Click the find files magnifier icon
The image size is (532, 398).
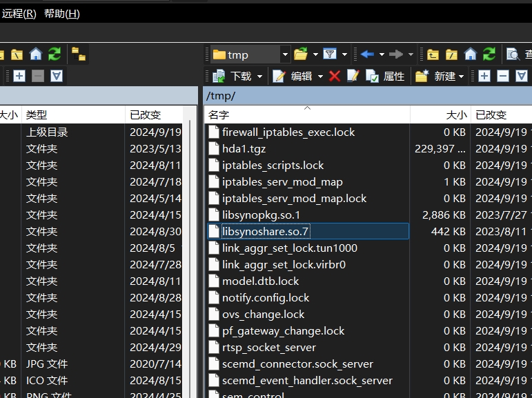pos(513,54)
